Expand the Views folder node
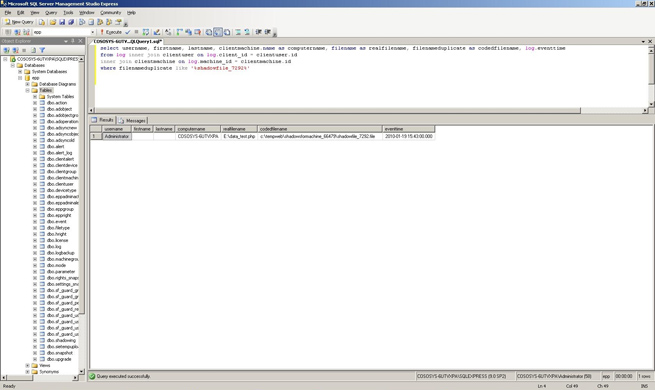Image resolution: width=655 pixels, height=390 pixels. tap(27, 365)
